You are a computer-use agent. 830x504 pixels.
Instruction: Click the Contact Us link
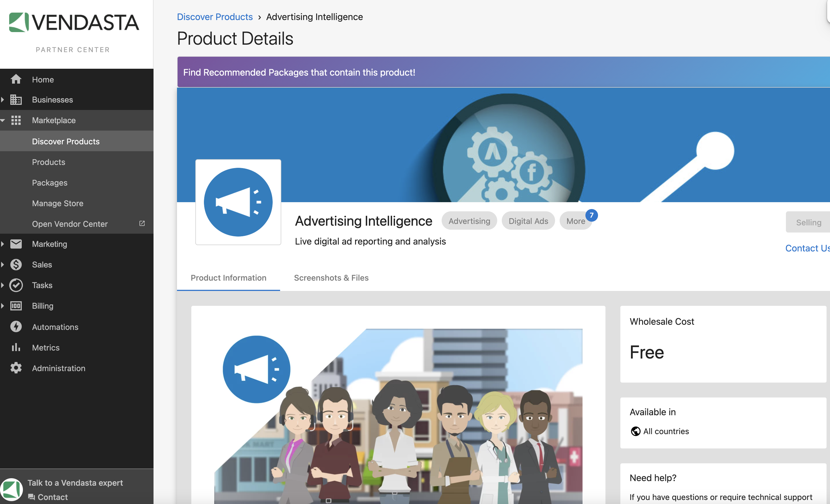(x=807, y=248)
